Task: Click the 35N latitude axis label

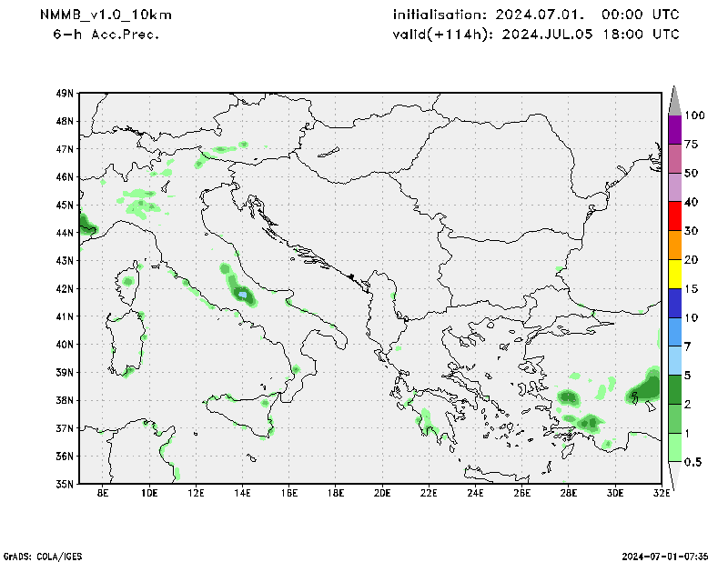Action: click(65, 484)
